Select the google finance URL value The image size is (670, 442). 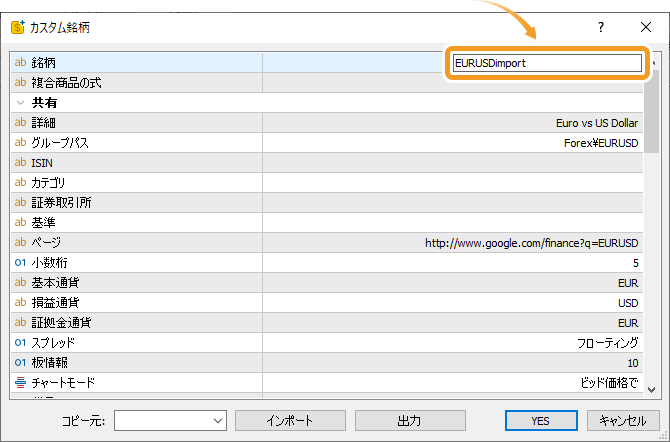(x=531, y=243)
